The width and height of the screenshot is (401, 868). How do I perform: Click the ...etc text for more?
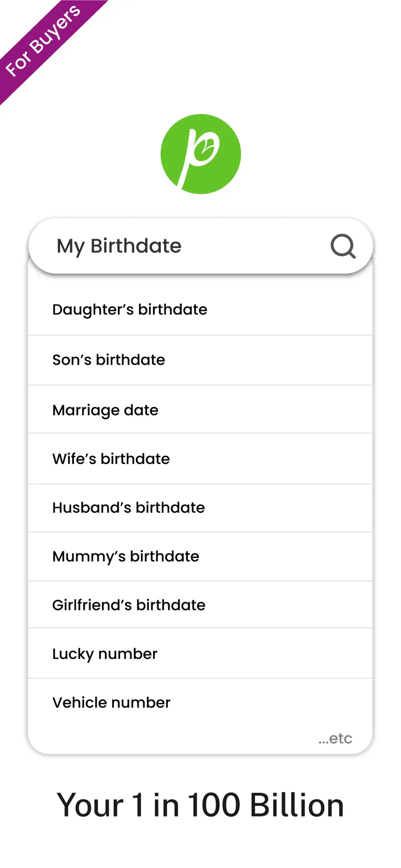335,738
